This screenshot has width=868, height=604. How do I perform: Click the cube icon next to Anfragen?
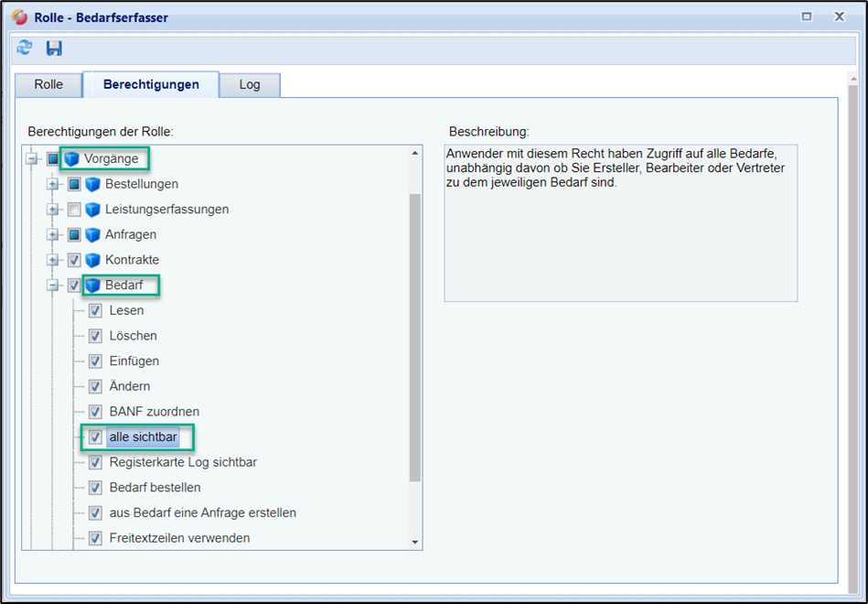tap(93, 235)
